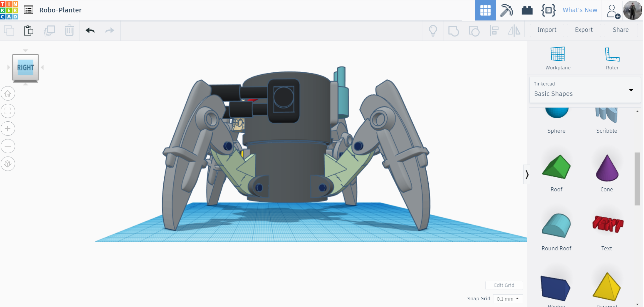Open the designs list menu icon
The image size is (644, 307).
click(29, 10)
